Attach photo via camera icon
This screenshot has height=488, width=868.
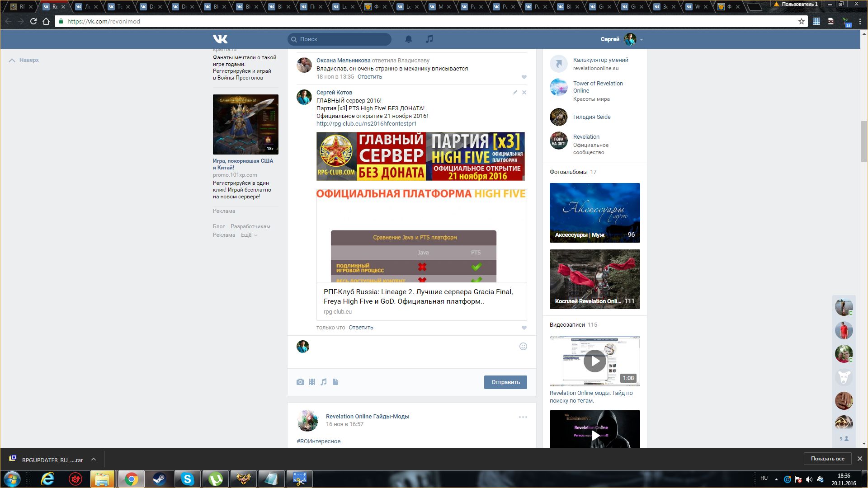[x=300, y=382]
